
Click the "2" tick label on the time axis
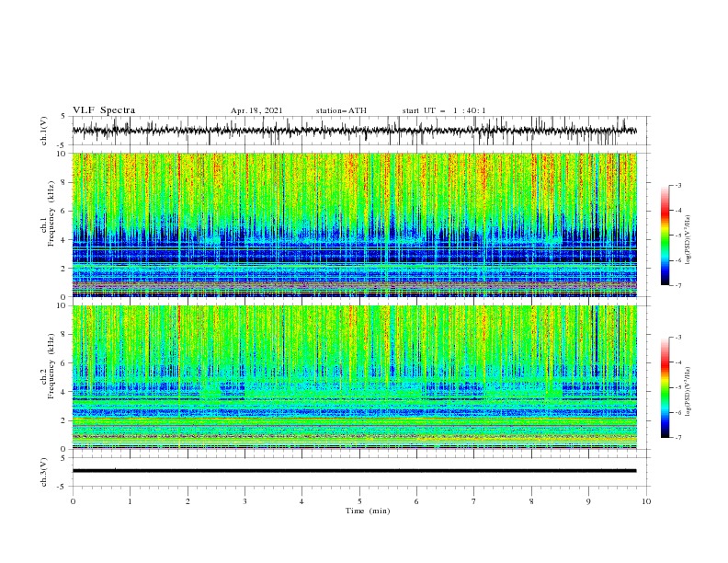188,501
